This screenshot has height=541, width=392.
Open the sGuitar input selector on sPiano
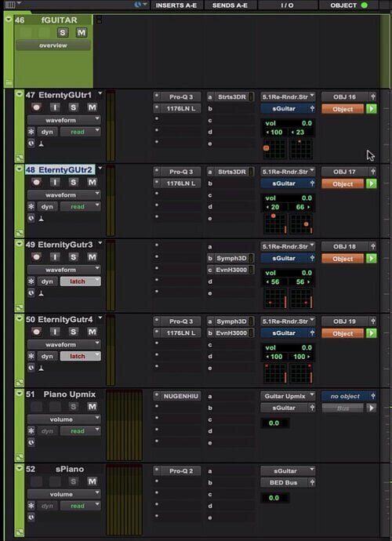coord(288,471)
